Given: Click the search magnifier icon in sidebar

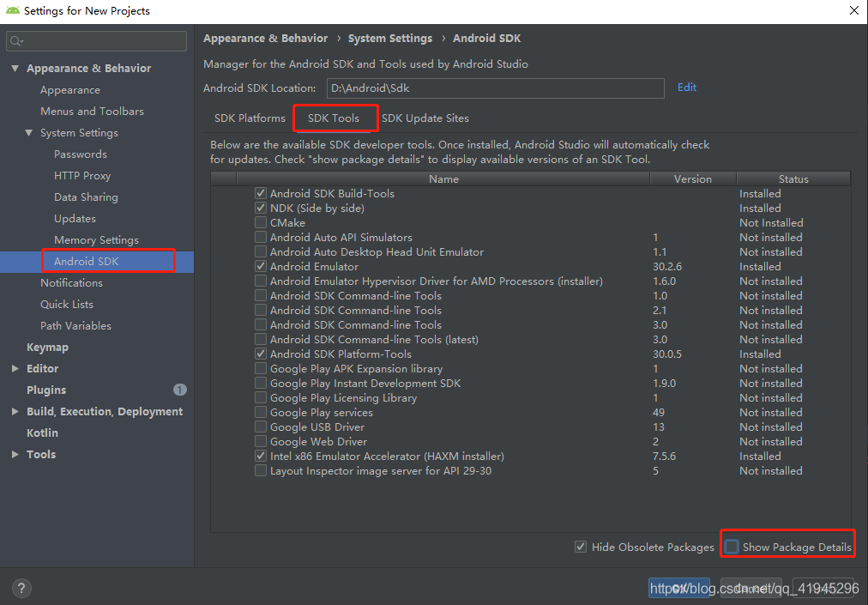Looking at the screenshot, I should (16, 41).
